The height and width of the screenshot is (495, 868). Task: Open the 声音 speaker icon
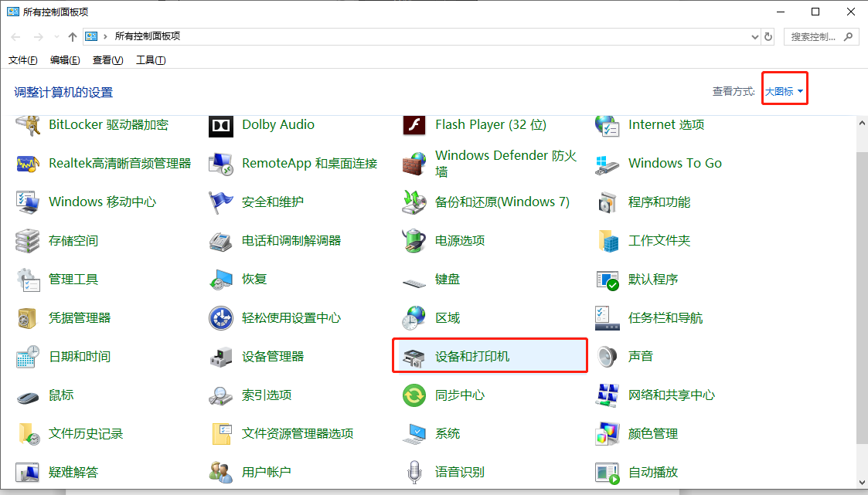(607, 358)
